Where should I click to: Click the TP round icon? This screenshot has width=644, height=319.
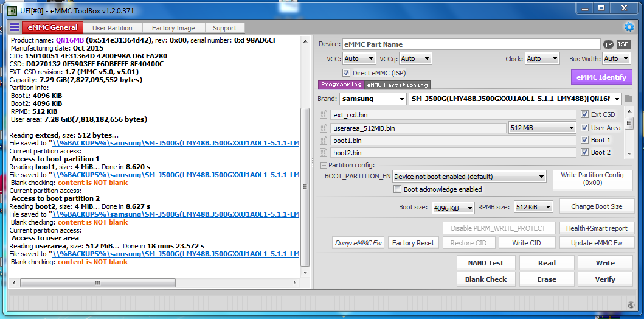[608, 44]
